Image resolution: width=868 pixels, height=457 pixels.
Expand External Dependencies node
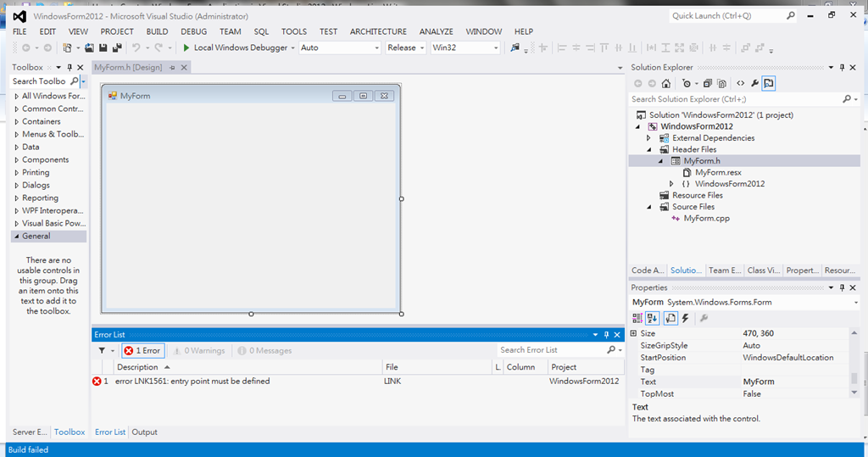point(648,138)
